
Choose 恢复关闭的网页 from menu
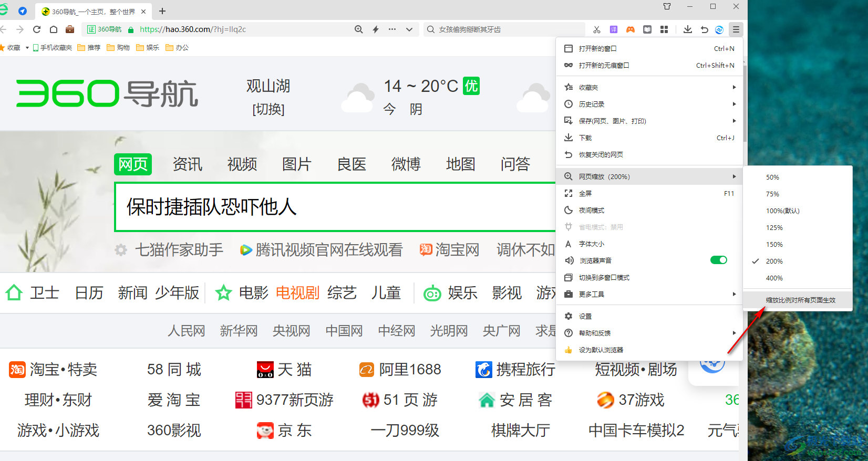(x=649, y=155)
